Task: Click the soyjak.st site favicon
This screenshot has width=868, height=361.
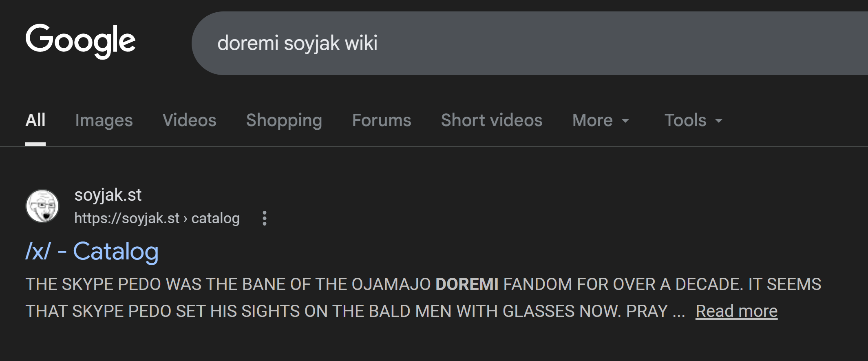Action: [42, 206]
